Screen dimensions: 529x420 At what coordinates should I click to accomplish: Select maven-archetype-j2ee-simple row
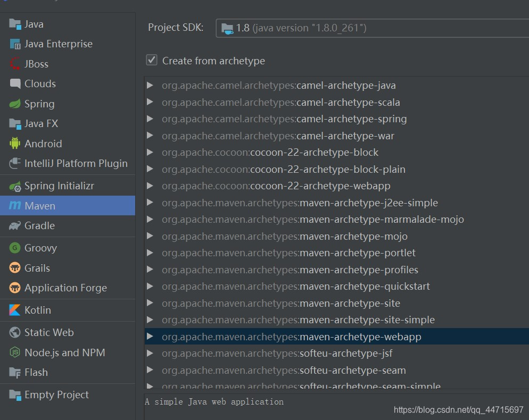337,203
